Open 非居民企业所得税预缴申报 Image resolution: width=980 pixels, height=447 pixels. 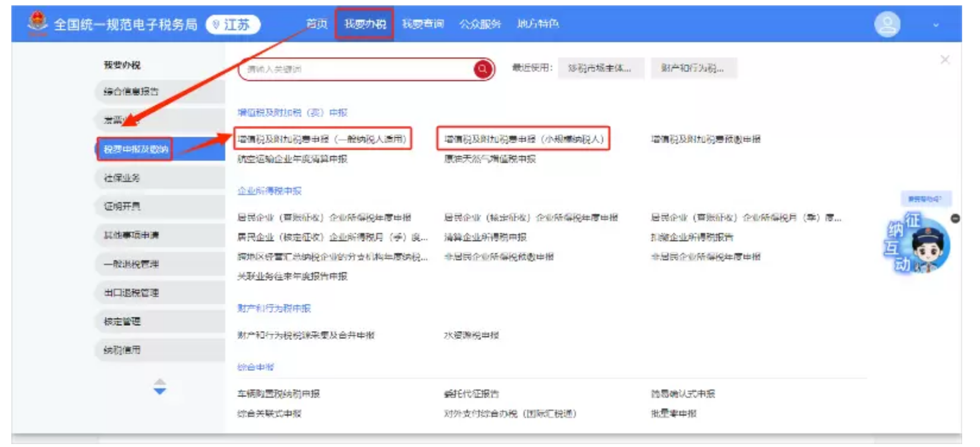[499, 257]
